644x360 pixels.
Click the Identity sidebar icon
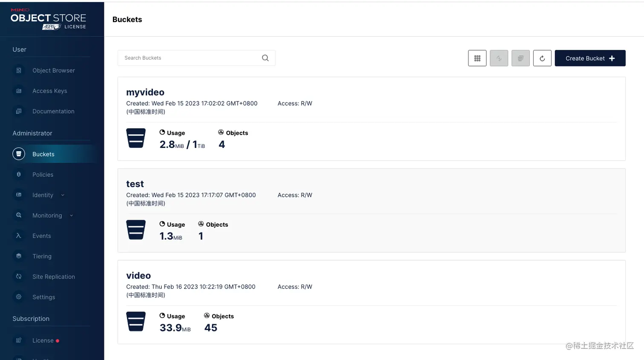(19, 195)
